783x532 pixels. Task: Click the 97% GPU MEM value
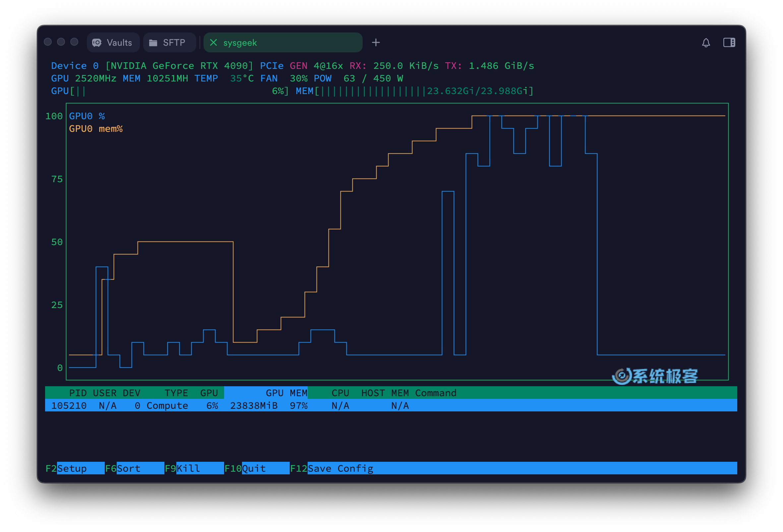298,405
